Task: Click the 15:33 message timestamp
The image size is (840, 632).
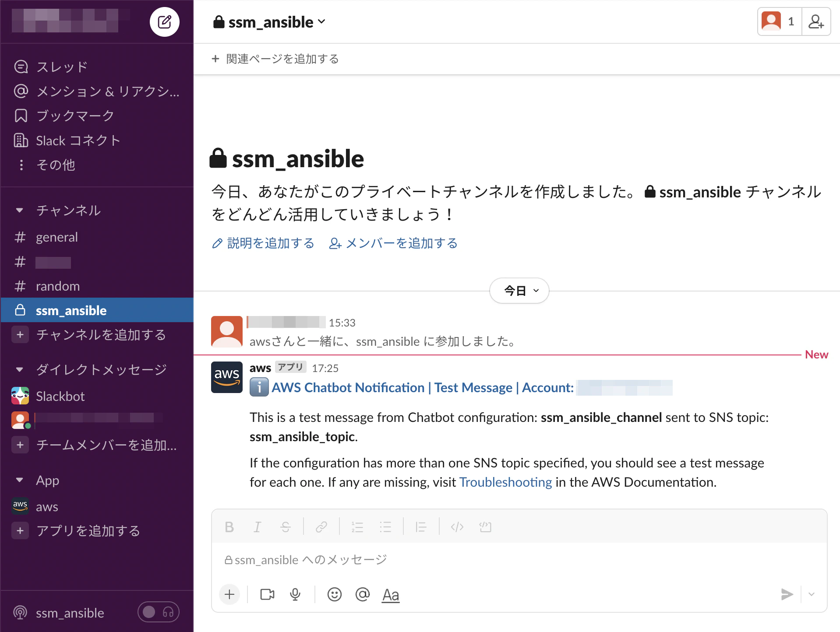Action: click(342, 323)
